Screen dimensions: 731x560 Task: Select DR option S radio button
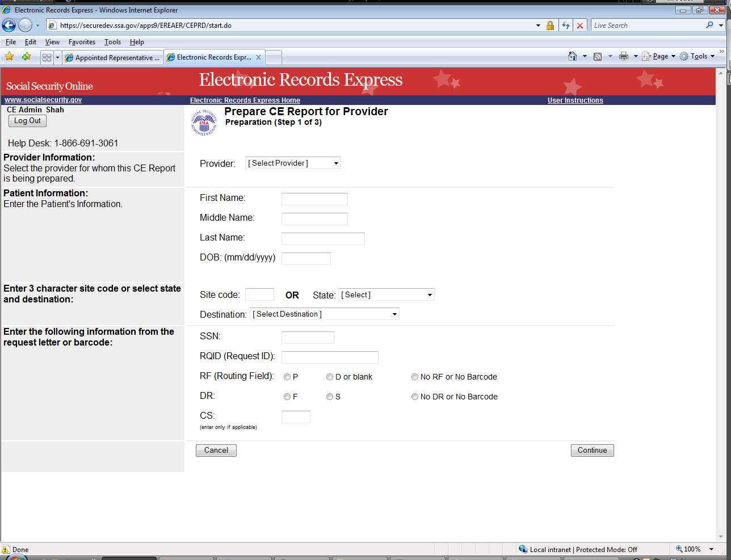coord(330,397)
